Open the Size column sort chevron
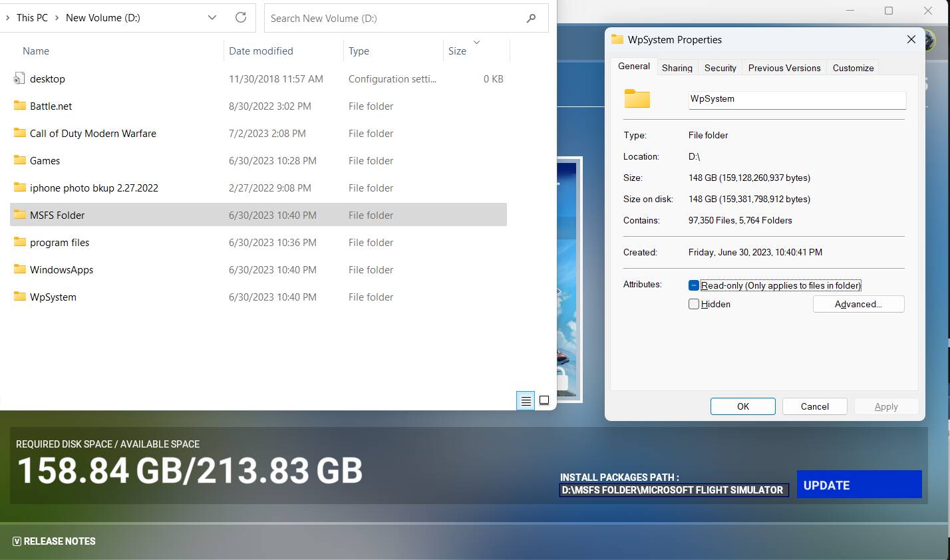 tap(476, 43)
